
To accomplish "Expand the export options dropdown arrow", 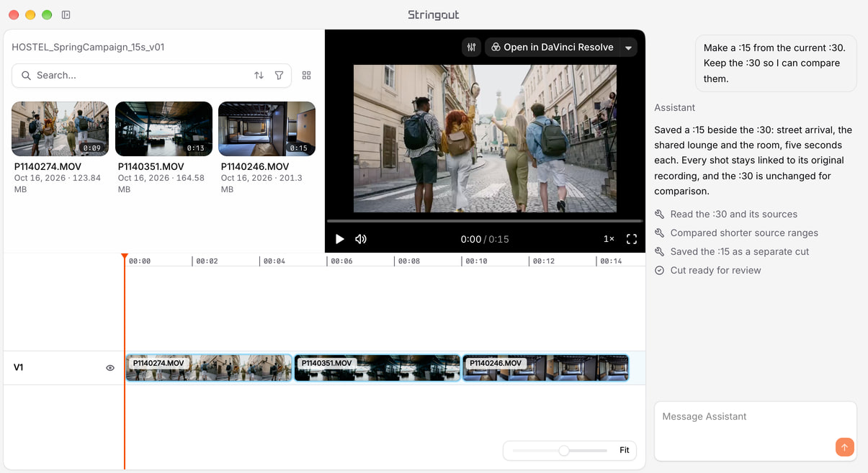I will [x=628, y=48].
